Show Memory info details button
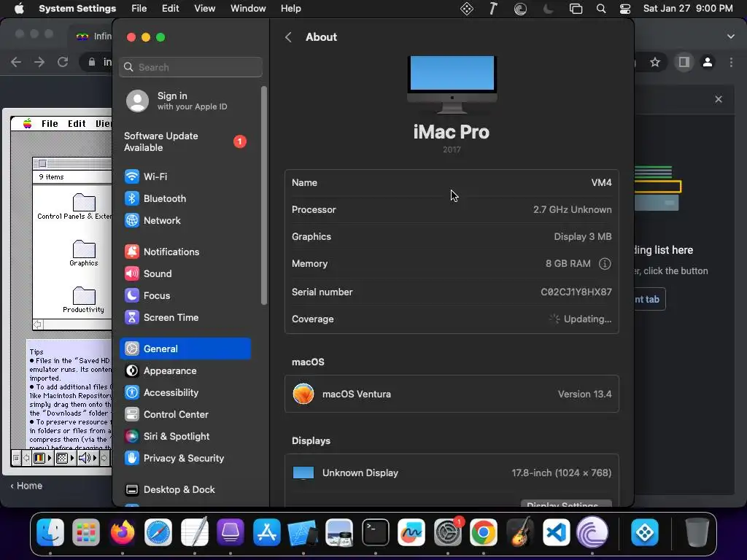747x560 pixels. coord(605,264)
